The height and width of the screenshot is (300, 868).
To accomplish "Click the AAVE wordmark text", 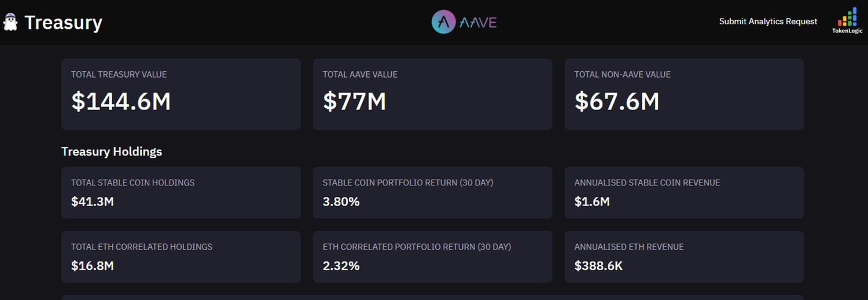I will 478,23.
